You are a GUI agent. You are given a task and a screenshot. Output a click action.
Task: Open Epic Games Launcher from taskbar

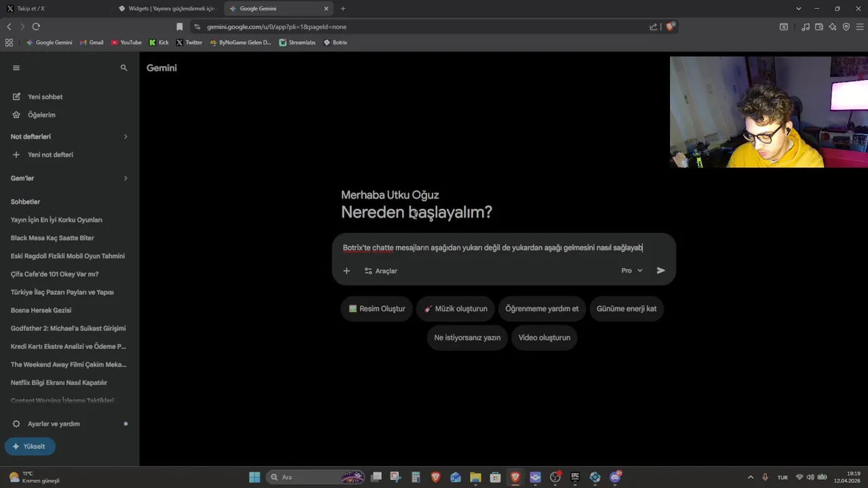[575, 477]
